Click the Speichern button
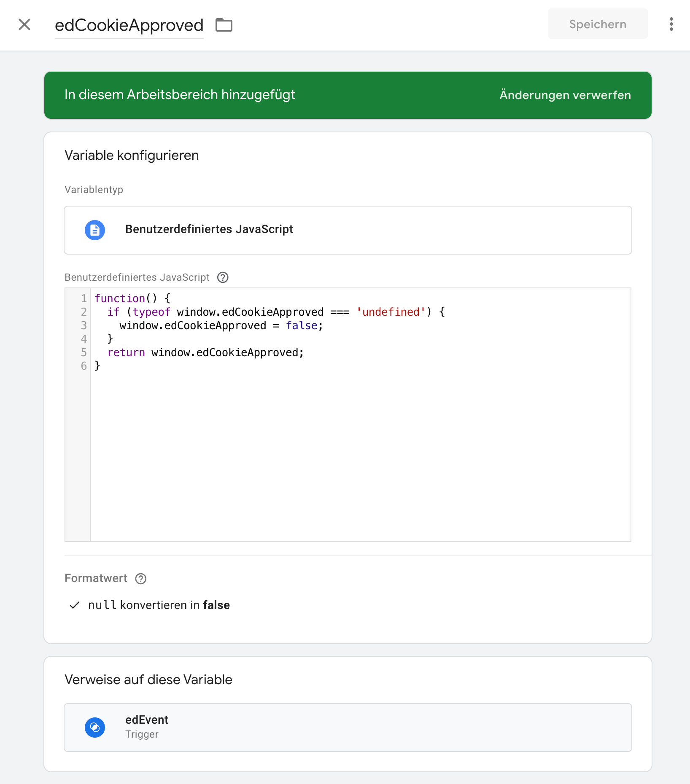This screenshot has width=690, height=784. [597, 24]
